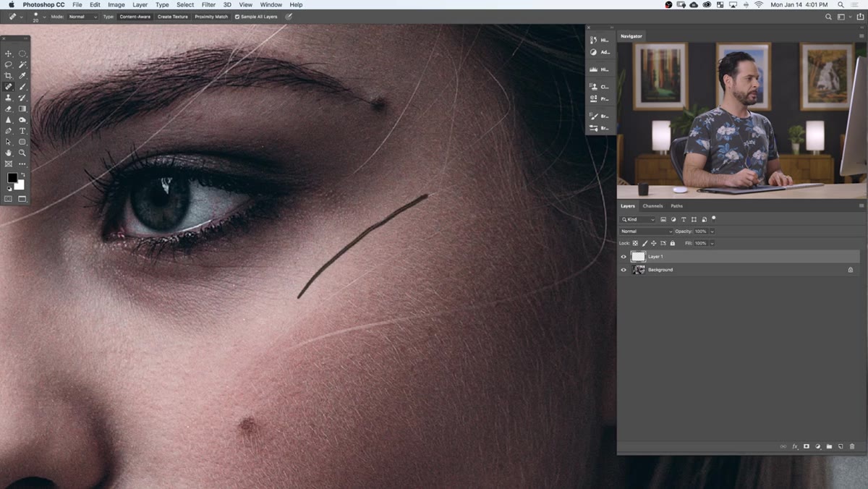Select the Clone Stamp tool
The width and height of the screenshot is (868, 489).
pyautogui.click(x=9, y=98)
